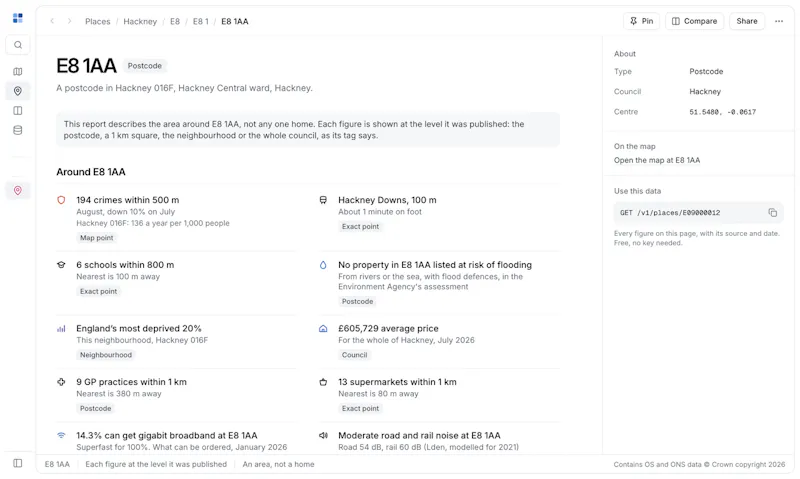800x479 pixels.
Task: Click the 'Around E8 1AA' section heading
Action: [x=91, y=172]
